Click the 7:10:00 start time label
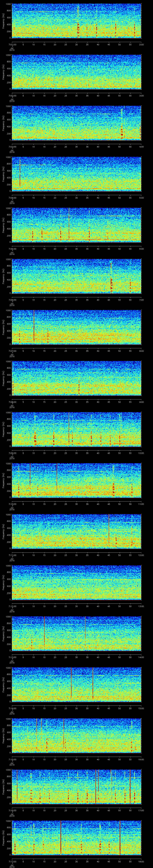The width and height of the screenshot is (153, 868). (12, 504)
